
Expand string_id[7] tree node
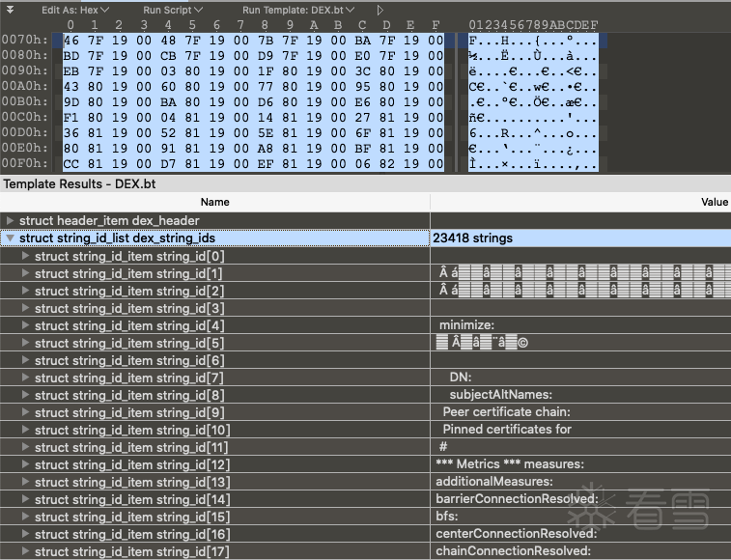(x=26, y=378)
